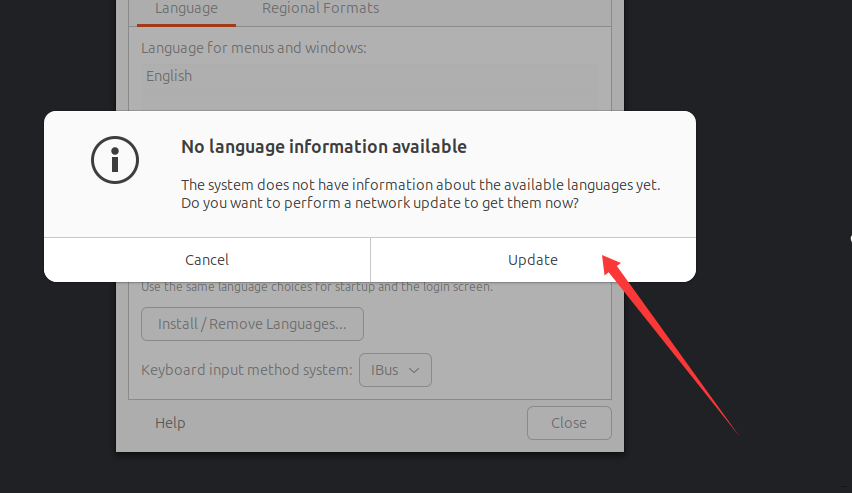Click the 'Do you want to perform' question text

[380, 203]
